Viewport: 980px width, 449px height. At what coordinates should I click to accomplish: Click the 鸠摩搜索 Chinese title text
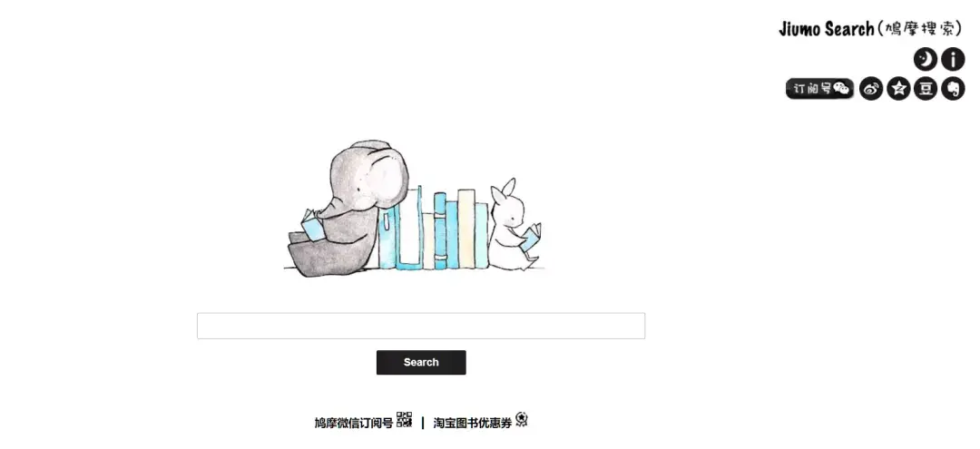click(920, 29)
